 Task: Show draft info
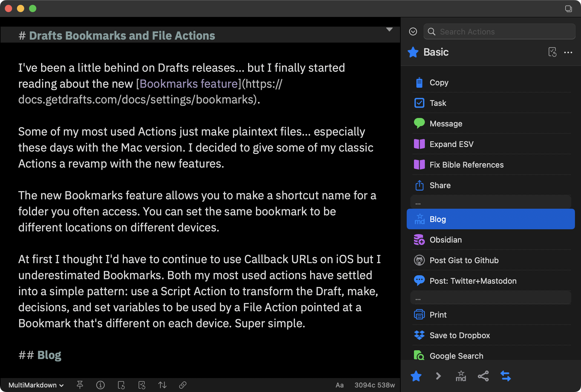click(x=100, y=385)
